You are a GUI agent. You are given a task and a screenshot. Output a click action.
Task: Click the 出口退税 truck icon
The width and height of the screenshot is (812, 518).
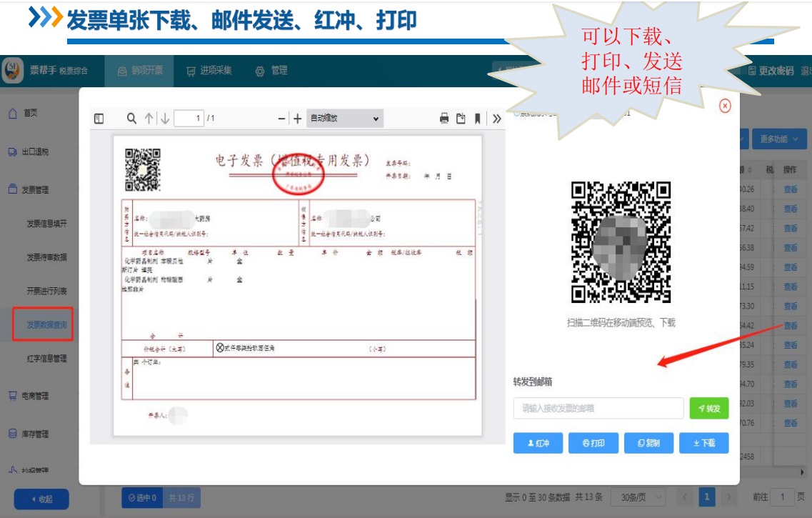pyautogui.click(x=13, y=151)
